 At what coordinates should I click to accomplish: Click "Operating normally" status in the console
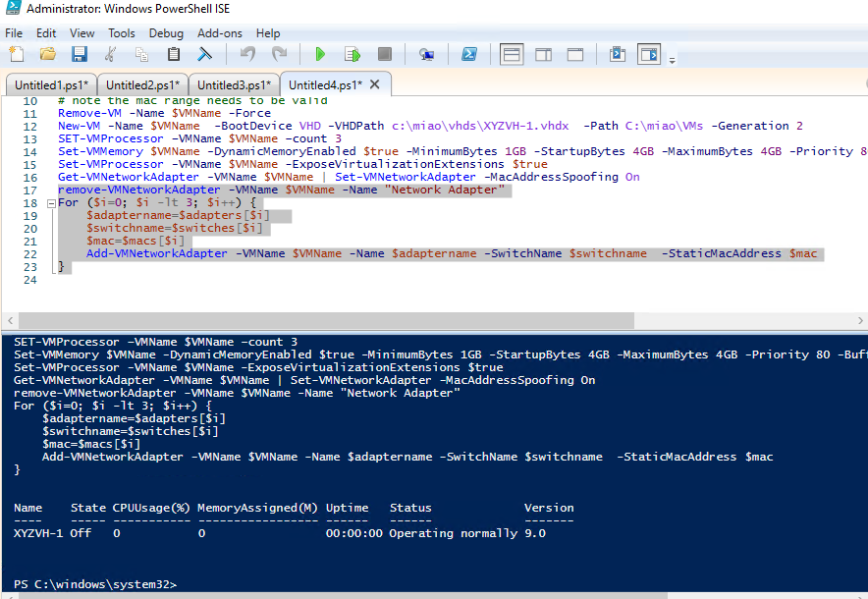(x=454, y=533)
